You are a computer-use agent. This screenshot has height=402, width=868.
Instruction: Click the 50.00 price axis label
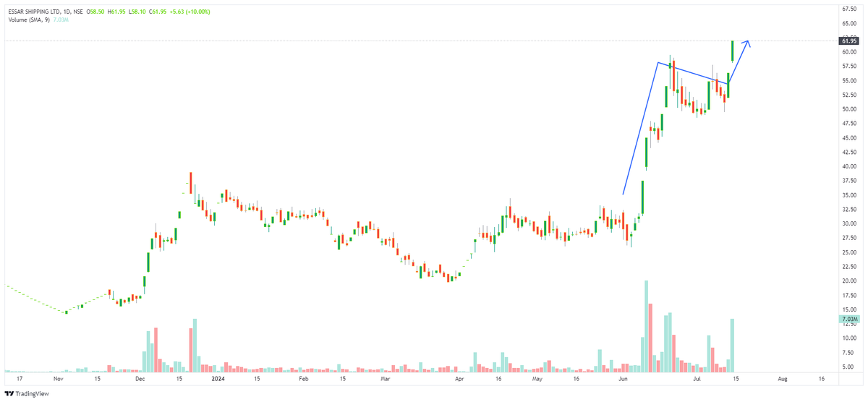coord(849,109)
